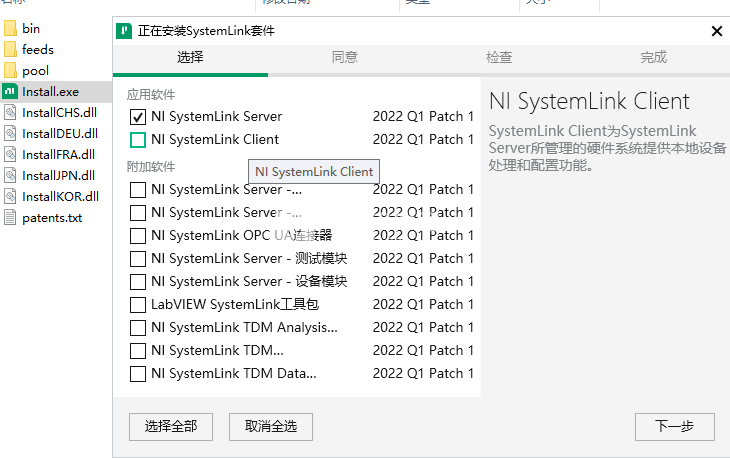The width and height of the screenshot is (730, 458).
Task: Click the NI SystemLink Server - 测试模块 label
Action: [249, 258]
